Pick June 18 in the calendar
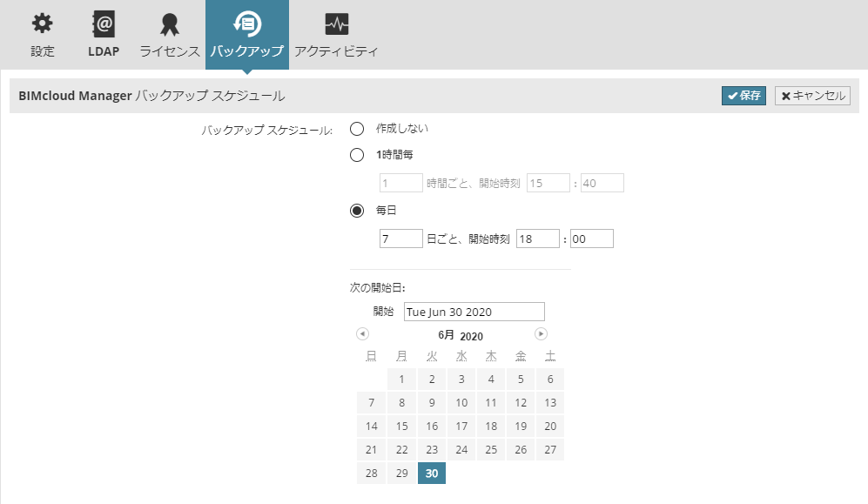Viewport: 868px width, 504px height. pos(491,426)
